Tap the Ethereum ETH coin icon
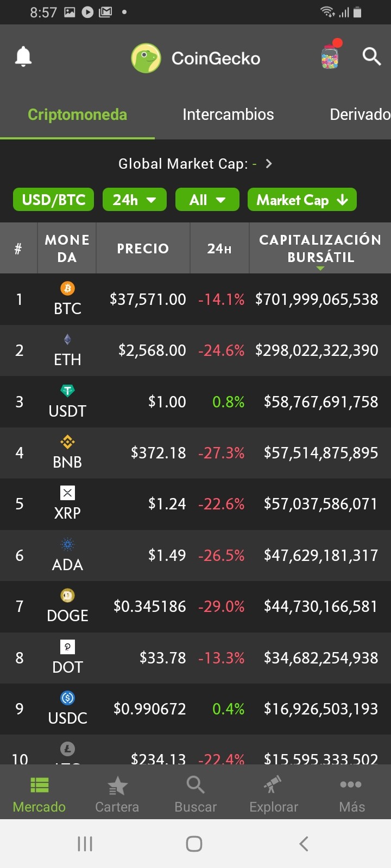 click(67, 340)
